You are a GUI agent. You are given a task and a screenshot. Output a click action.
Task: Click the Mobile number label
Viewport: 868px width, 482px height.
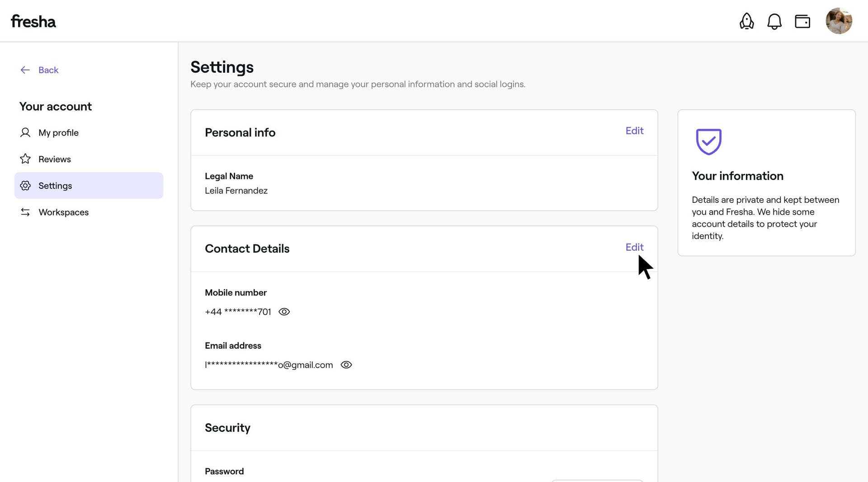point(236,293)
